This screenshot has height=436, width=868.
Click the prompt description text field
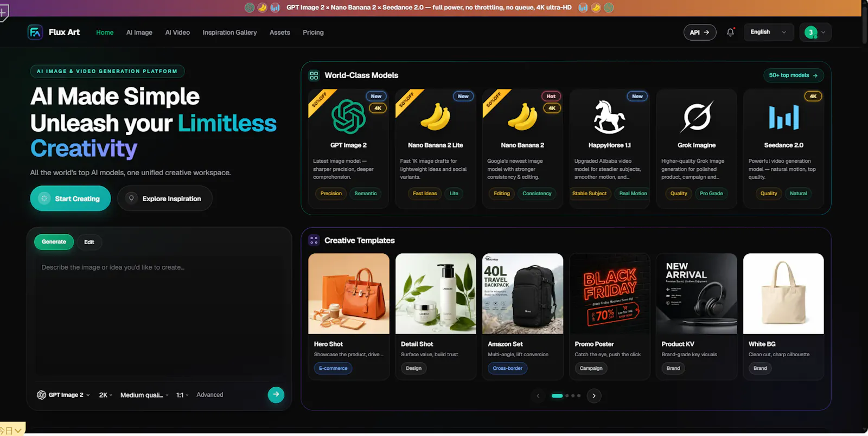click(x=159, y=317)
